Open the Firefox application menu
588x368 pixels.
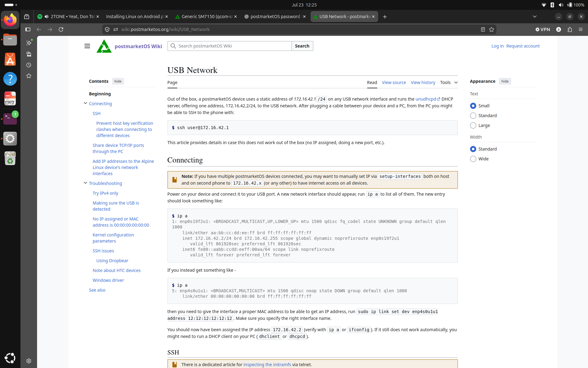[x=581, y=29]
